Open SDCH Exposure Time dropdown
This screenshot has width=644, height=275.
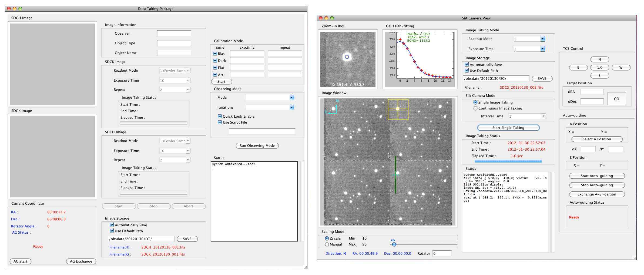pyautogui.click(x=175, y=151)
